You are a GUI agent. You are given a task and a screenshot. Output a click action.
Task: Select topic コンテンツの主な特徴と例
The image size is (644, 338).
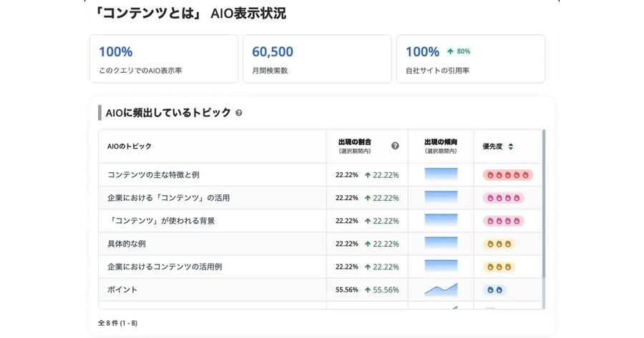[153, 175]
